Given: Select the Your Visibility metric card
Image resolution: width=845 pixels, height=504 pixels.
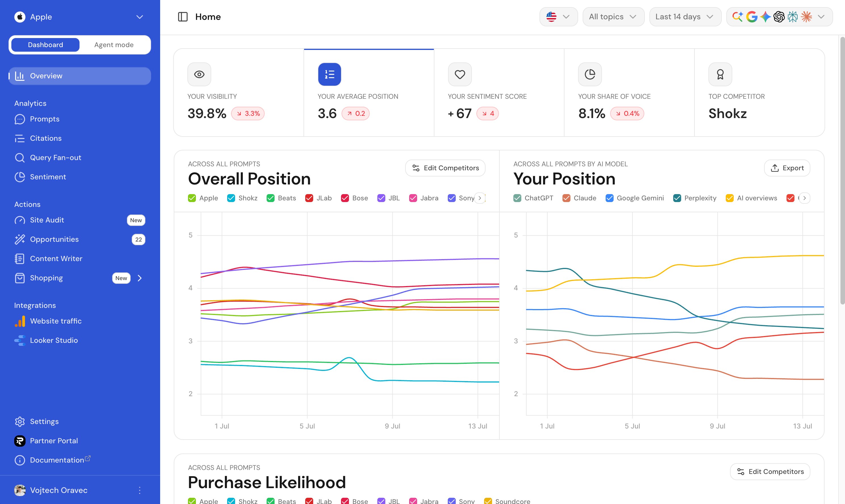Looking at the screenshot, I should [x=239, y=93].
